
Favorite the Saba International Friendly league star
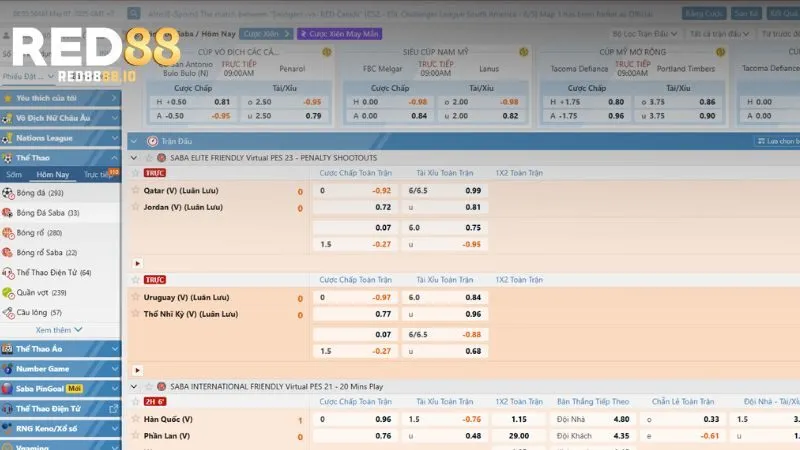point(149,386)
